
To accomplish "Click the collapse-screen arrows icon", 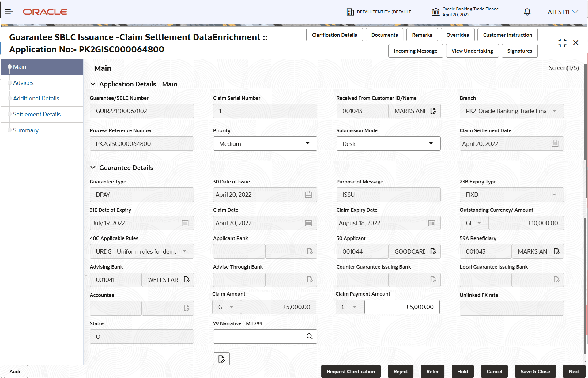I will pos(562,43).
